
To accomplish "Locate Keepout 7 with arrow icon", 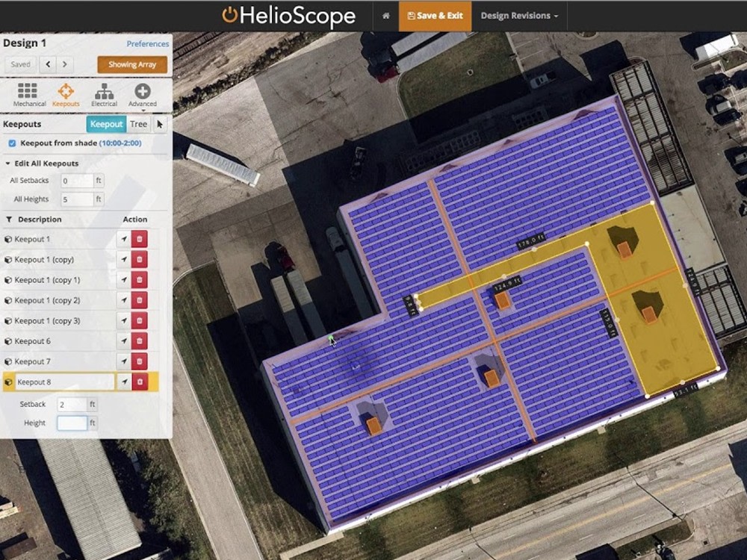I will pos(124,361).
